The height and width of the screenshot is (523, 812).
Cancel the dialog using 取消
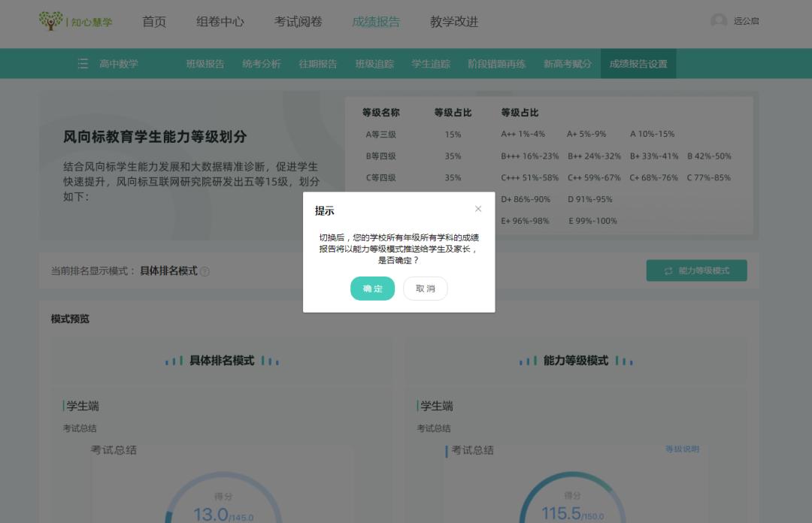click(x=426, y=289)
